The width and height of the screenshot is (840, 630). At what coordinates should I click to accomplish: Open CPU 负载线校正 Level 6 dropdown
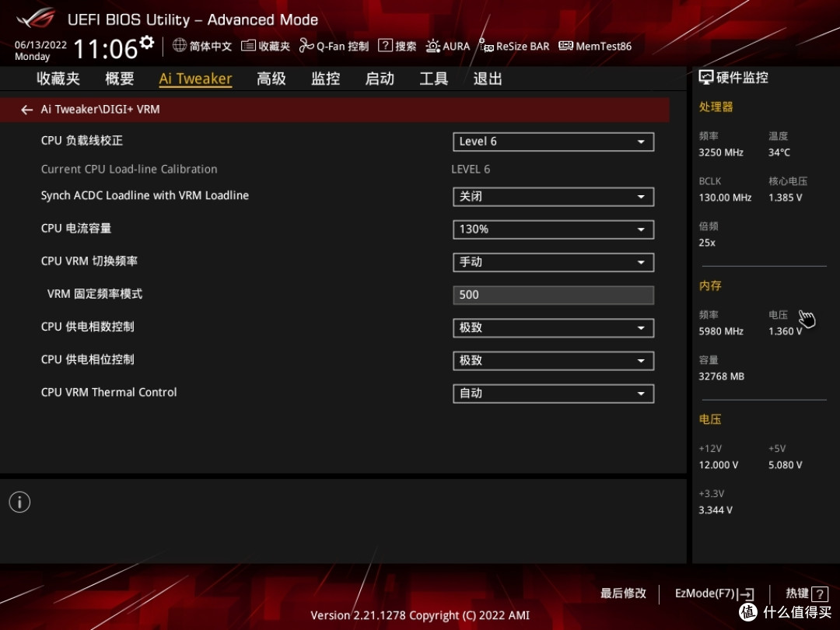click(x=554, y=142)
